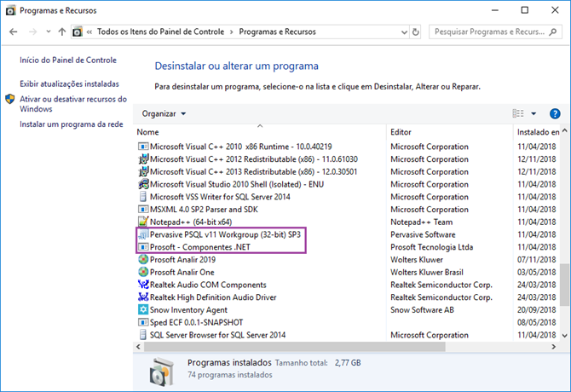Screen dimensions: 571x392
Task: Select Prosoft - Componentes .NET entry
Action: click(200, 247)
